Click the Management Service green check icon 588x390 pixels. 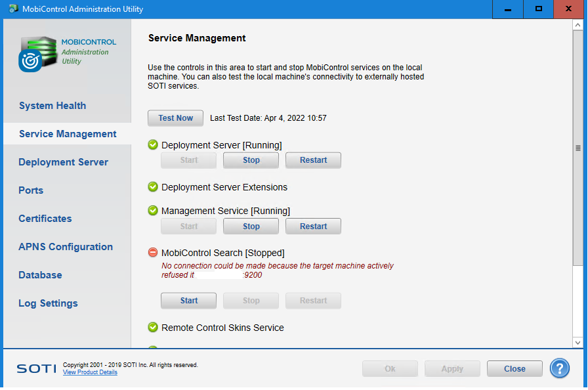click(153, 211)
